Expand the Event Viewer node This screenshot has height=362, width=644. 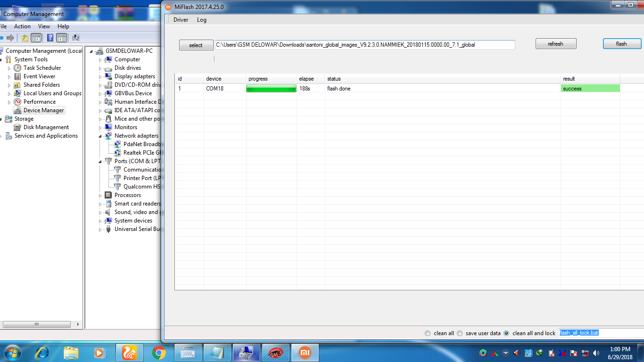9,77
